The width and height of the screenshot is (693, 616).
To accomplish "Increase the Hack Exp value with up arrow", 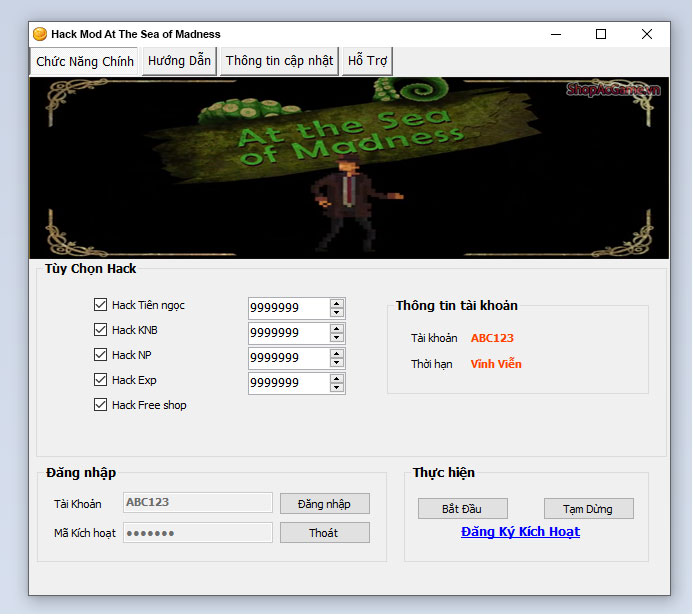I will pos(337,379).
